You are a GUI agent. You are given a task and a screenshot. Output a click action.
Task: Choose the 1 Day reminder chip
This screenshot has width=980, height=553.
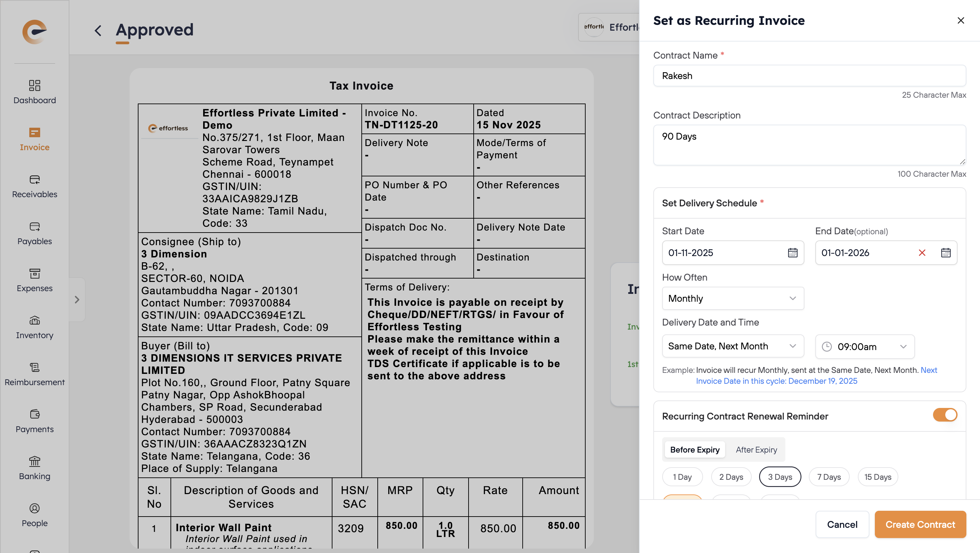(682, 477)
